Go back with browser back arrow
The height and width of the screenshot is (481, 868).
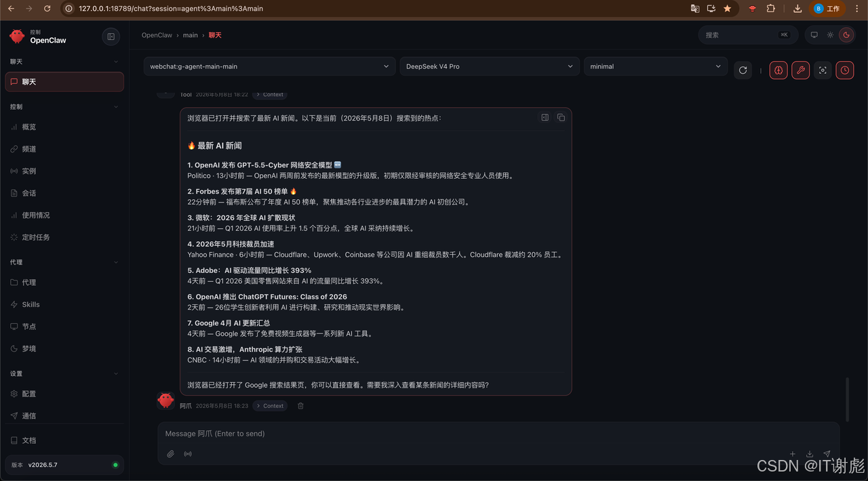point(11,9)
